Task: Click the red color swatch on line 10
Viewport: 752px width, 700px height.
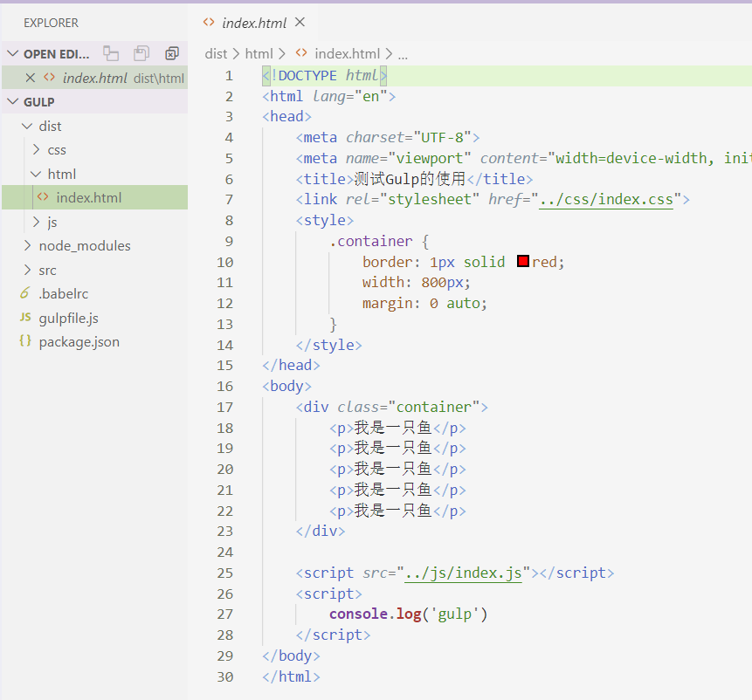Action: [523, 261]
